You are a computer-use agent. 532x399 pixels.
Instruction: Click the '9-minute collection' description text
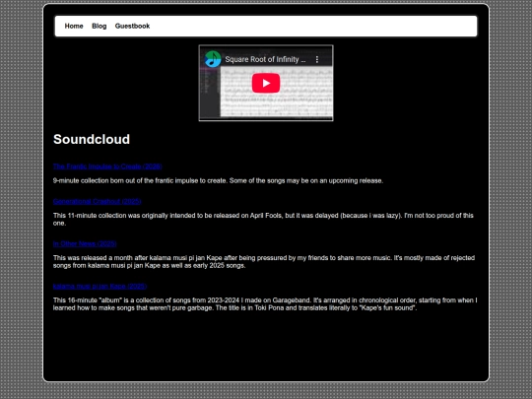218,180
